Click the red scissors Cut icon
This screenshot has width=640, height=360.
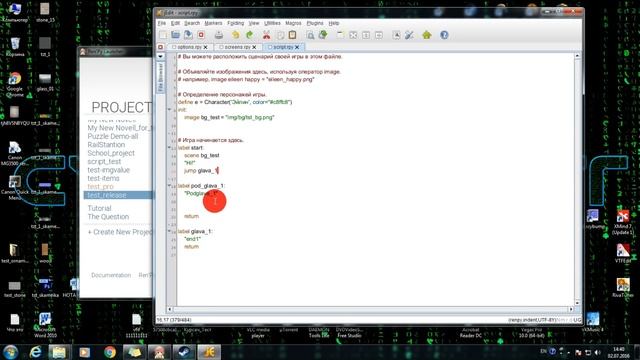pos(267,35)
